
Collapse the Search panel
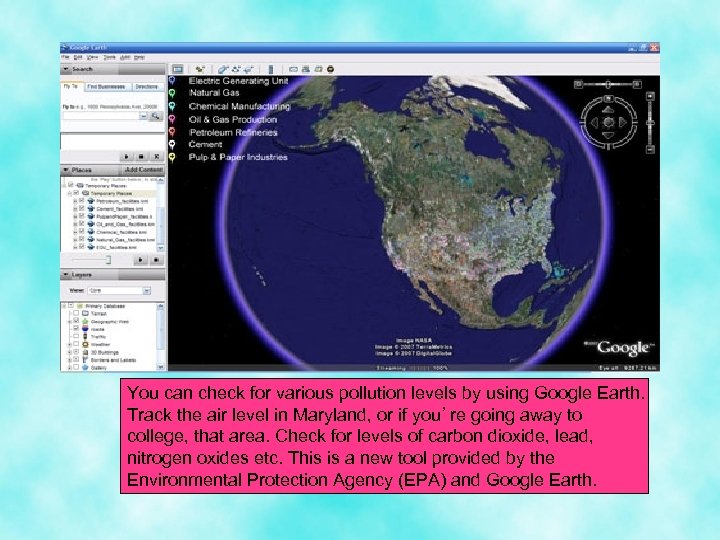66,69
